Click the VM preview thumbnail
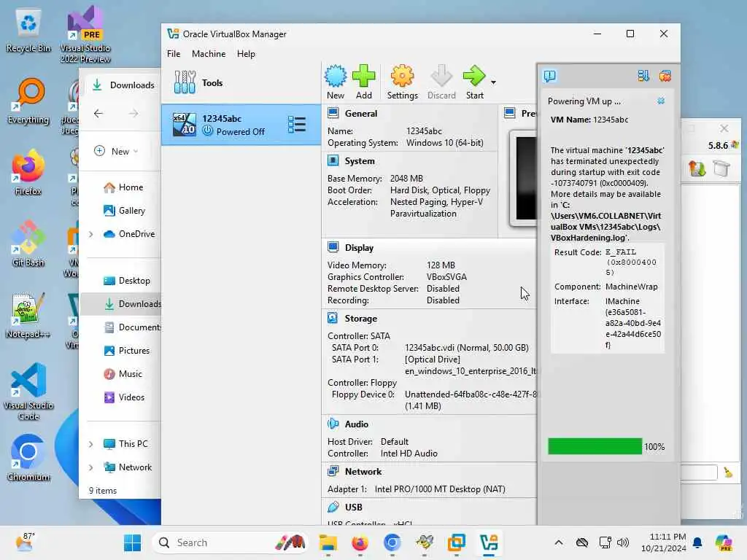The image size is (747, 560). pos(524,178)
